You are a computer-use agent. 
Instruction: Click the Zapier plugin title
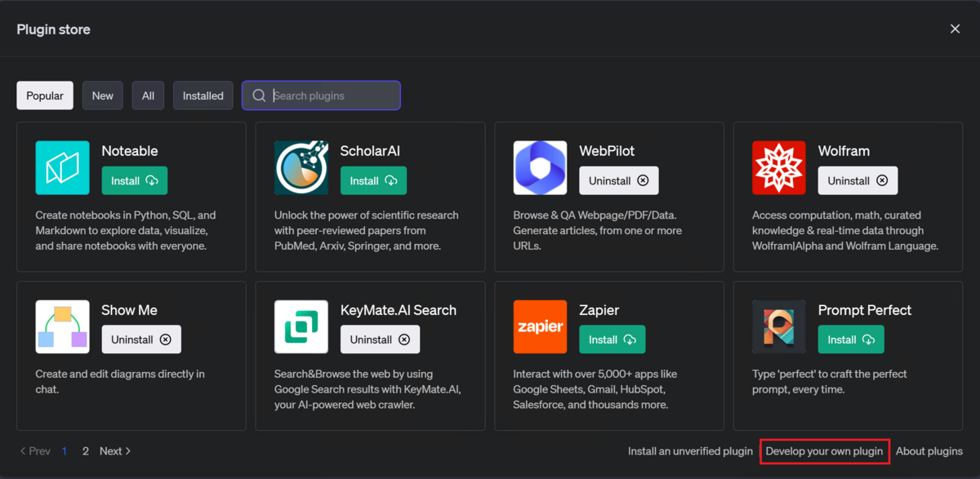(599, 310)
